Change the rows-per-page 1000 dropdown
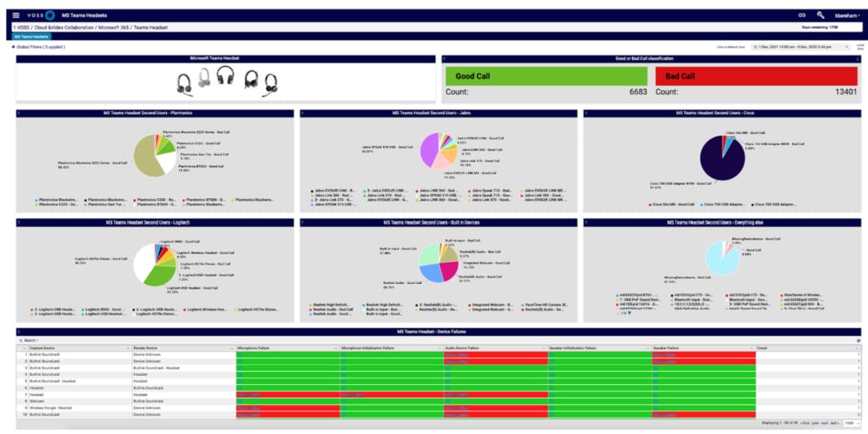Viewport: 868px width, 434px height. 851,423
